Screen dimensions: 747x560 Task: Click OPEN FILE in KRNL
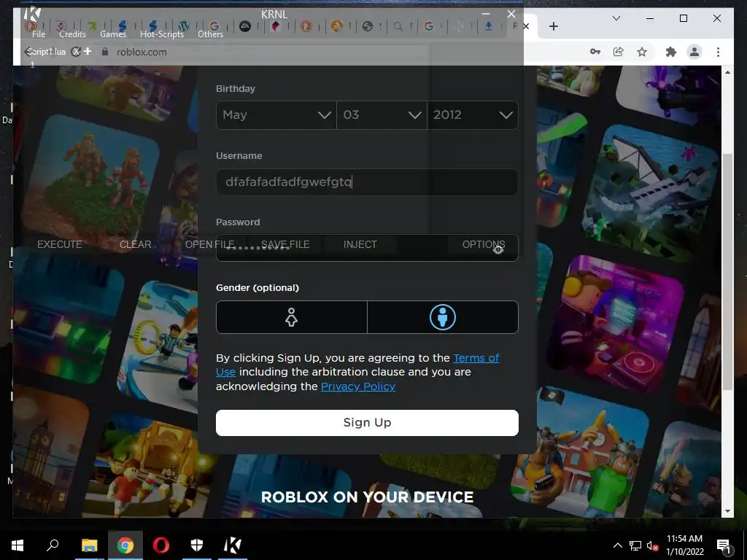coord(209,244)
